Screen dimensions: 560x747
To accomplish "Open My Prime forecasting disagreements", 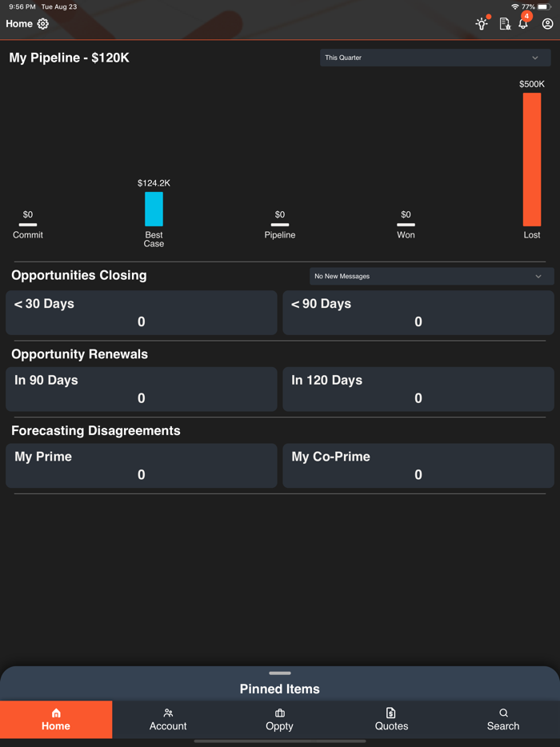I will [141, 465].
